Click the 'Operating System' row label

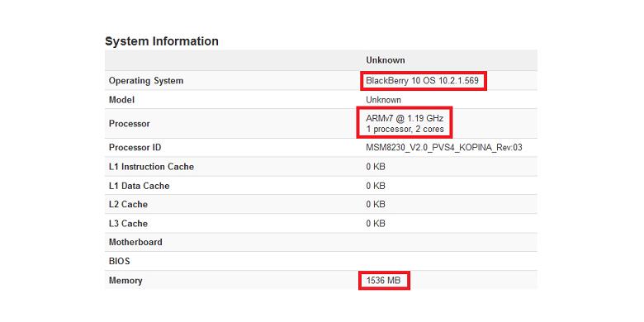pyautogui.click(x=146, y=81)
